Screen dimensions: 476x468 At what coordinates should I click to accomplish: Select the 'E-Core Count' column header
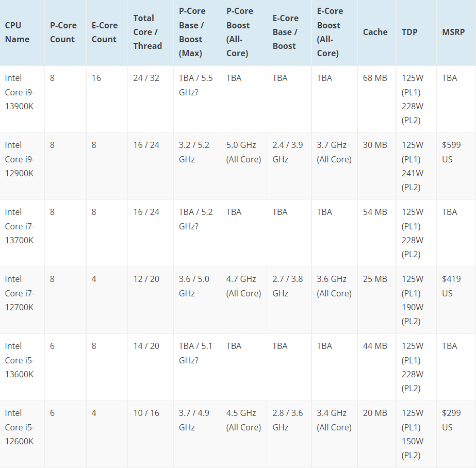[x=105, y=32]
